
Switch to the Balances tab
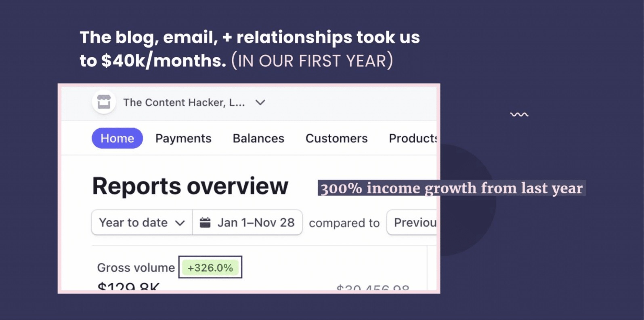258,138
